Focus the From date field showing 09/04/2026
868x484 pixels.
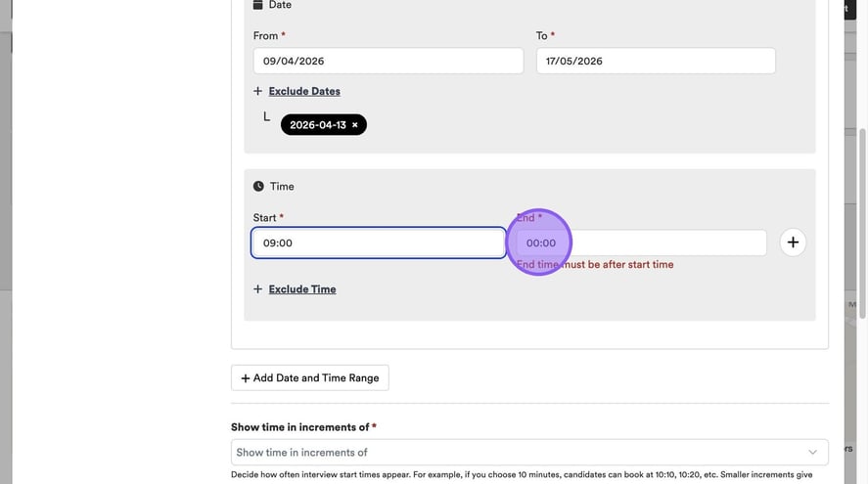[x=388, y=61]
